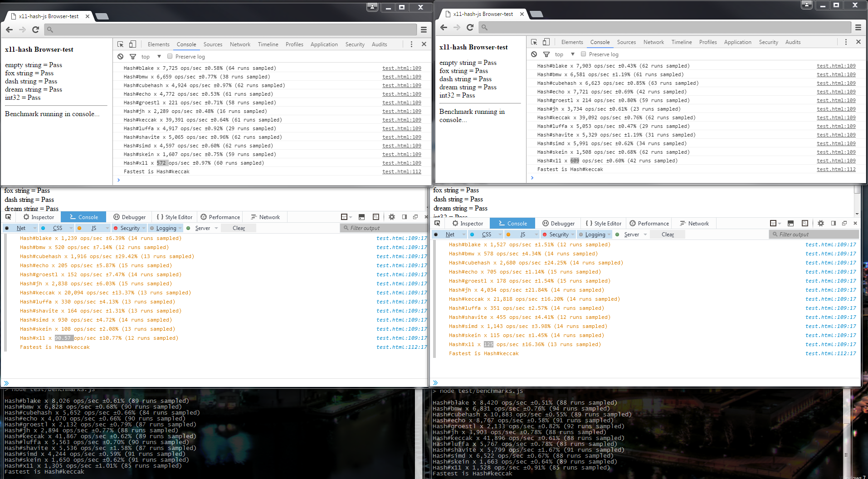The width and height of the screenshot is (868, 479).
Task: Reload the page in left Chrome window
Action: coord(35,29)
